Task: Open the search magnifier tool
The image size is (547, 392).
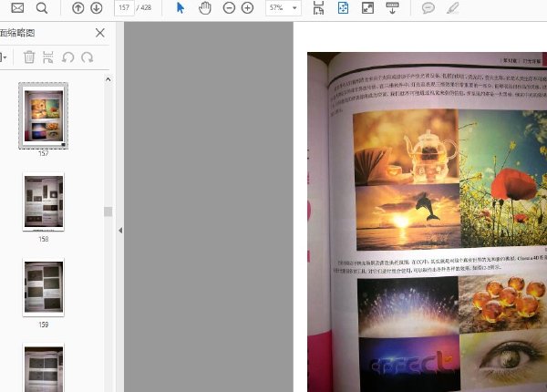Action: [x=42, y=7]
